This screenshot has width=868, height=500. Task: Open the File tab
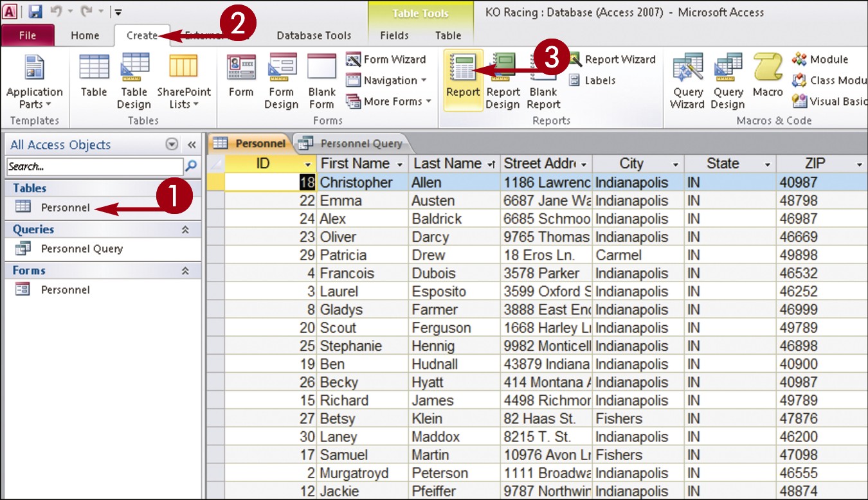(28, 35)
